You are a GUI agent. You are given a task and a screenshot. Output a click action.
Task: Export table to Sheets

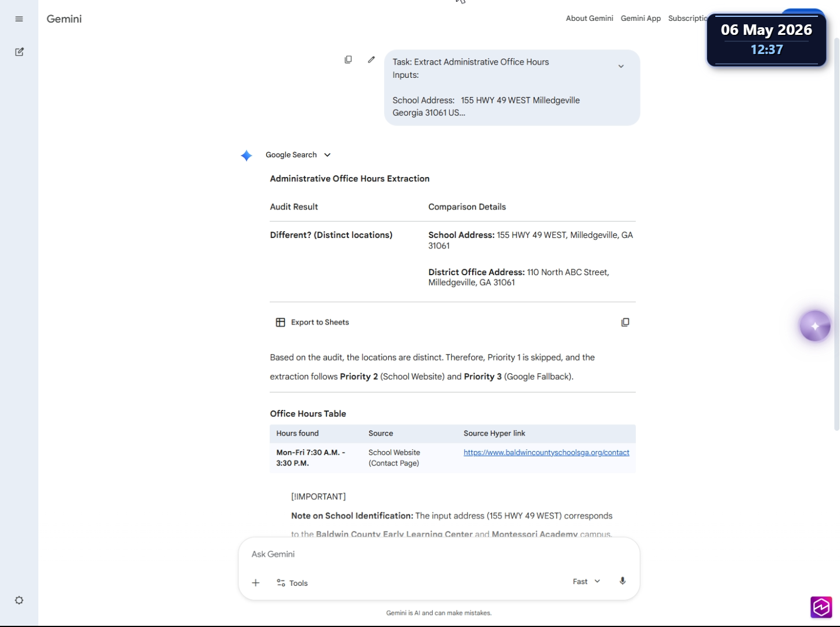(312, 322)
